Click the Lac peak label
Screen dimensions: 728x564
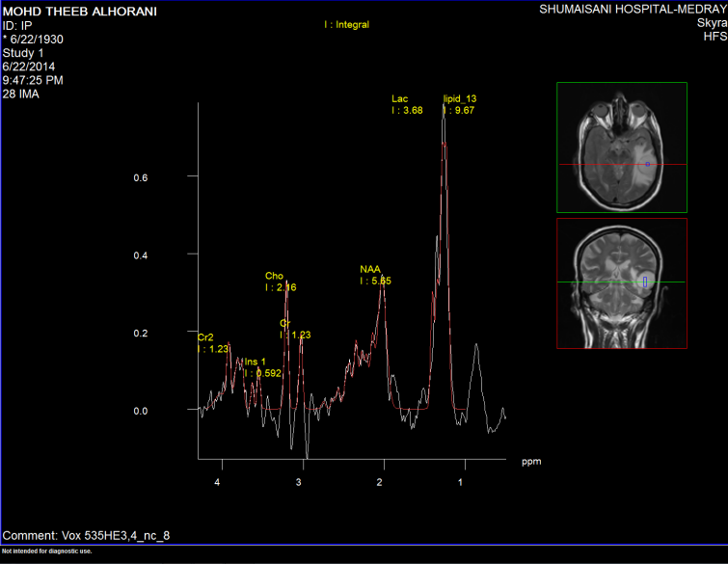click(x=400, y=98)
